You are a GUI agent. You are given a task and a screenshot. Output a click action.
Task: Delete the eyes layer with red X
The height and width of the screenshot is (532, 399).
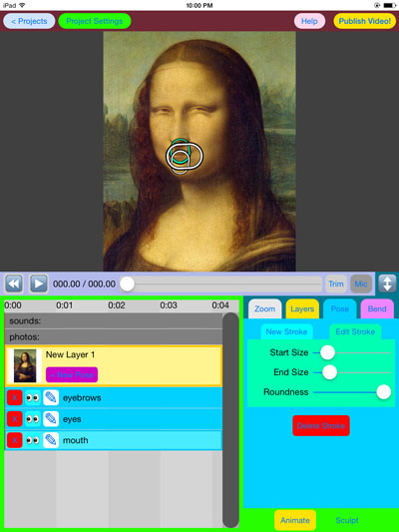coord(15,419)
